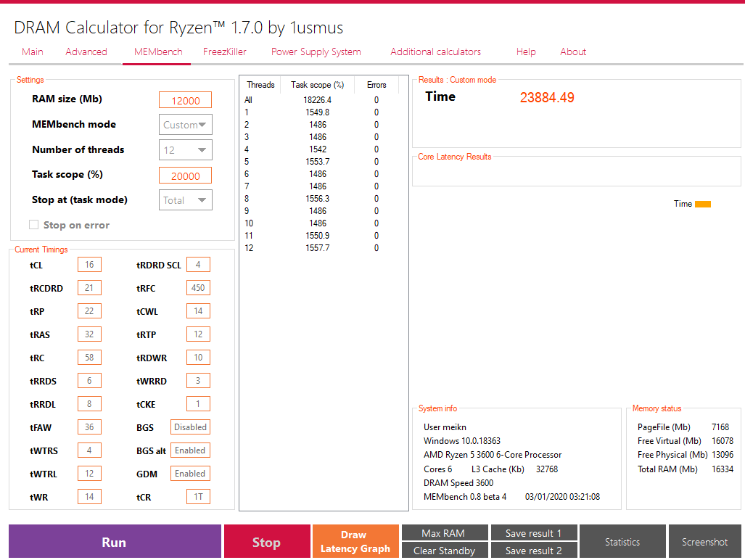
Task: Click the tCL value field
Action: pos(89,265)
